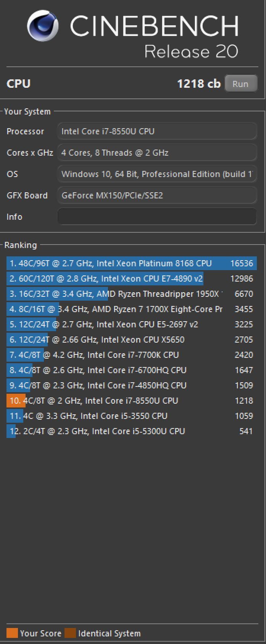Click the Run button for CPU test
Viewport: 266px width, 644px height.
coord(240,84)
